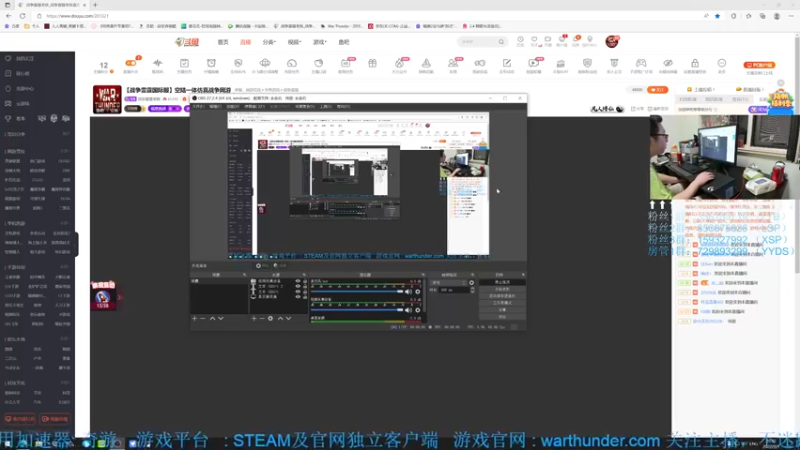Mute 麦克风/Aux with its speaker icon
The image size is (800, 450).
[408, 292]
